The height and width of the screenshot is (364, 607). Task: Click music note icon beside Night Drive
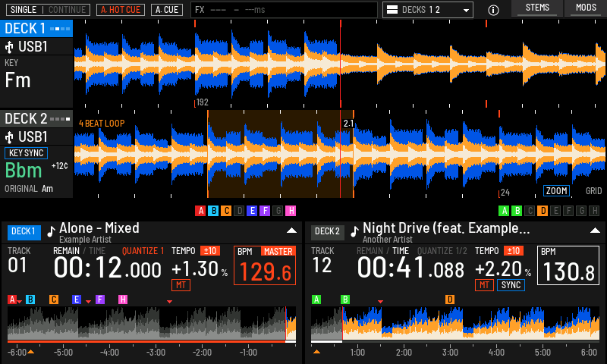(x=354, y=231)
